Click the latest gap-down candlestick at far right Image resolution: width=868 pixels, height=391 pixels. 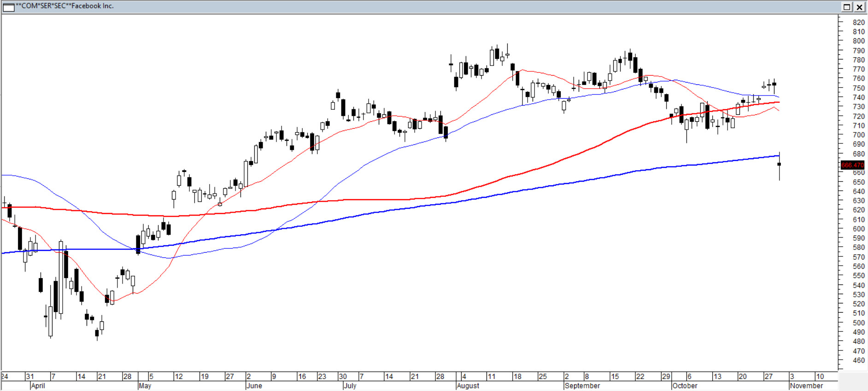[779, 165]
